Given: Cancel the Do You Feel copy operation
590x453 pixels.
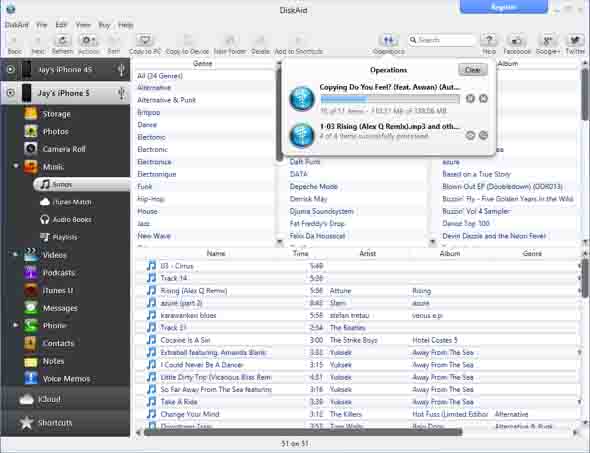Looking at the screenshot, I should (x=484, y=99).
